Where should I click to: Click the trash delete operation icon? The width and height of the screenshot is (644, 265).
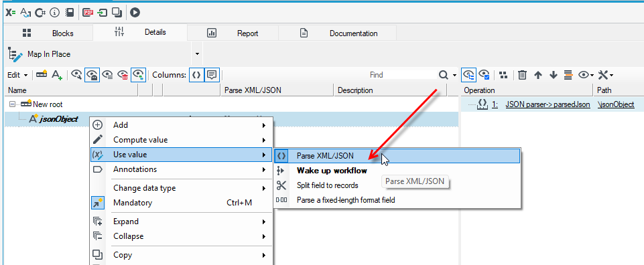click(x=522, y=75)
